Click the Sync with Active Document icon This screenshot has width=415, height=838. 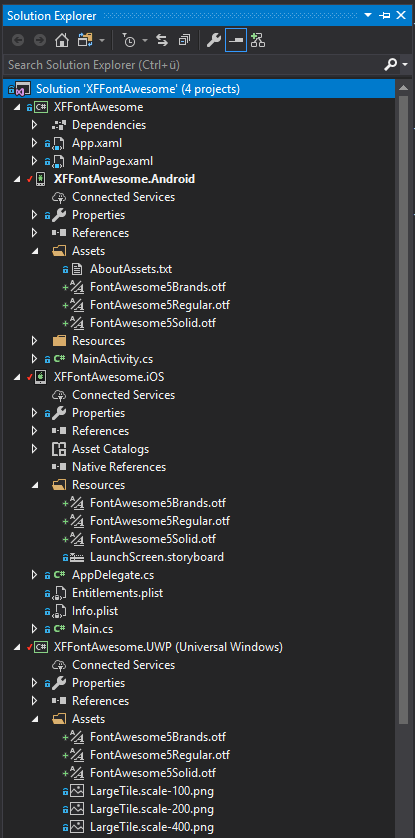(x=162, y=40)
